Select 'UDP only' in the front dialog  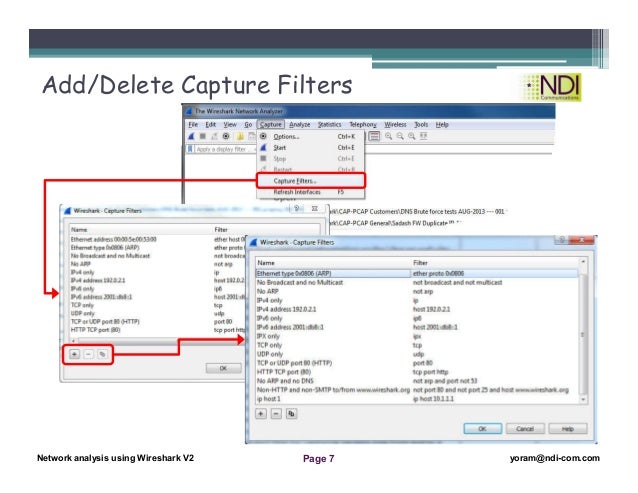[x=417, y=354]
